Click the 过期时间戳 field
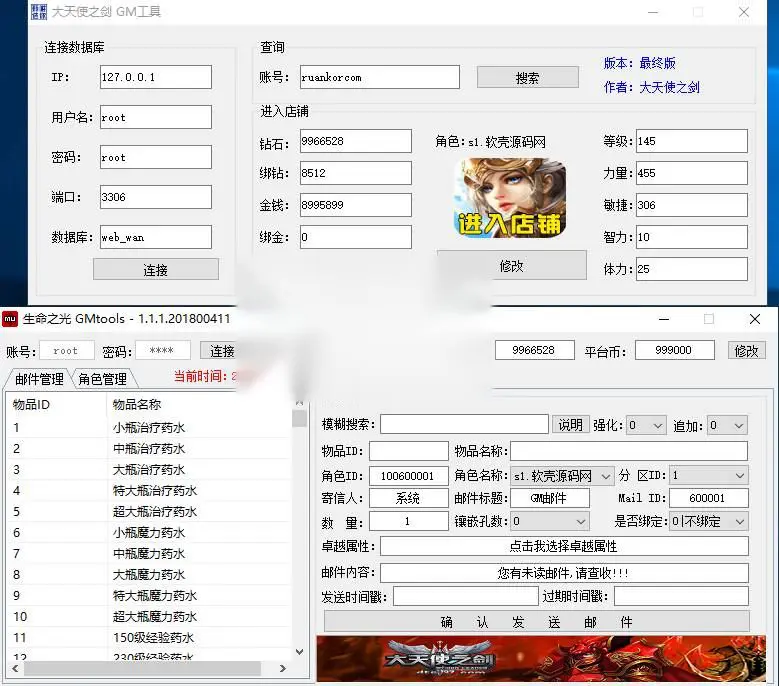Screen dimensions: 779x686 (x=681, y=596)
